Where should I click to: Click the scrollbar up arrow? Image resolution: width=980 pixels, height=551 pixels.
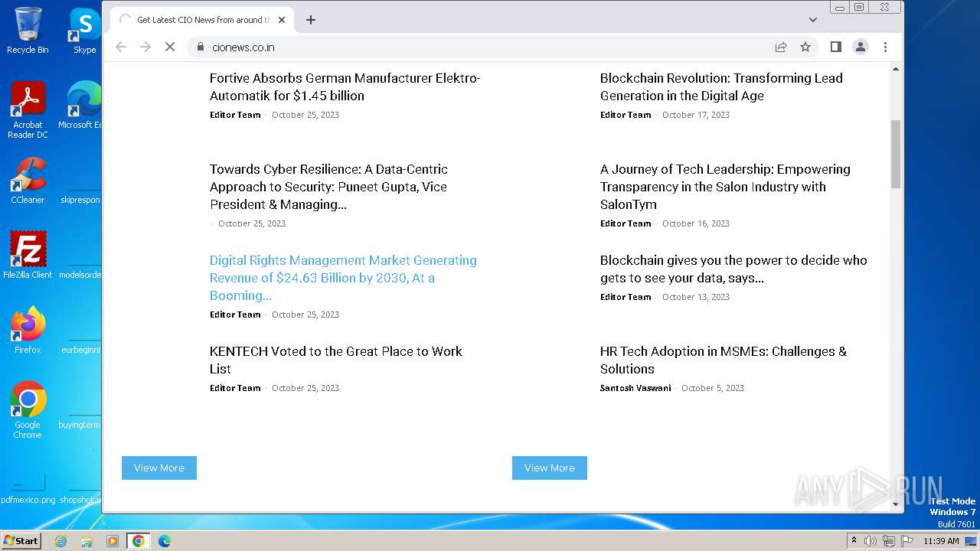896,70
